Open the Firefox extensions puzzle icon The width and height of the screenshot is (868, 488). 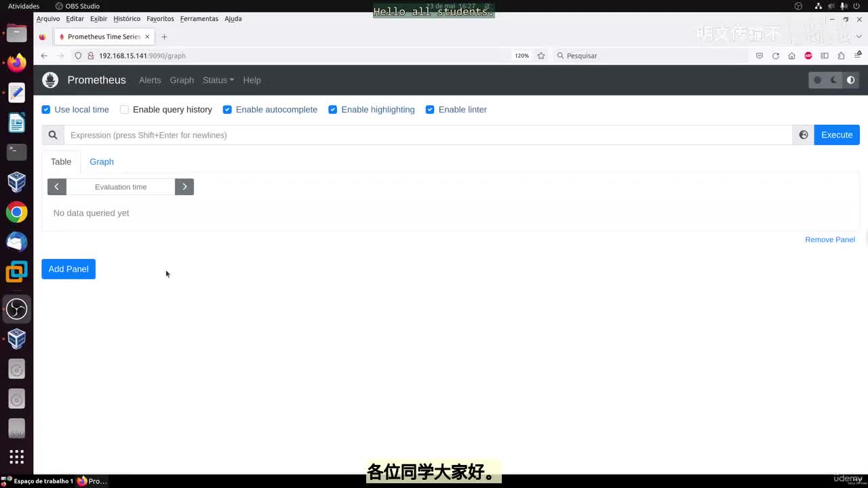pos(842,56)
